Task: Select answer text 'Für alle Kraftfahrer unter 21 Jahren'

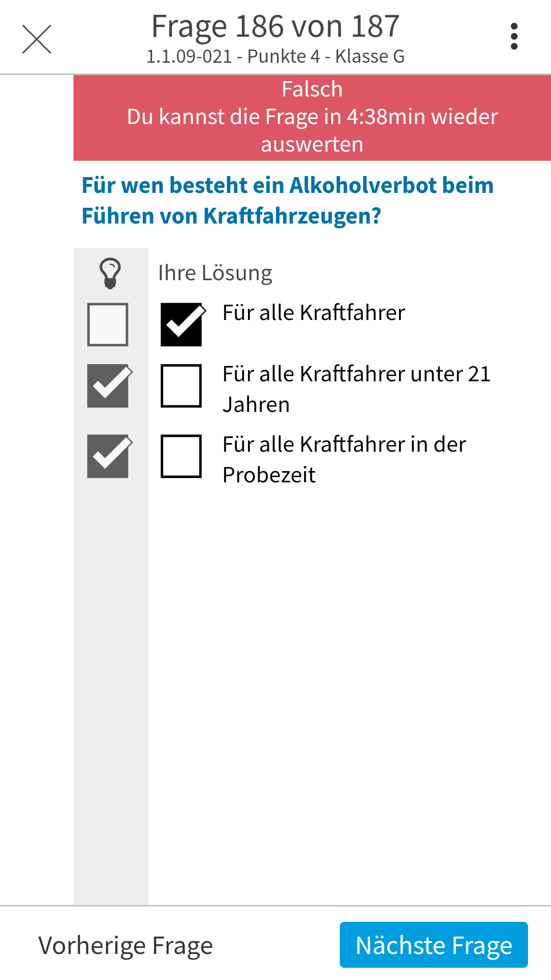Action: click(356, 389)
